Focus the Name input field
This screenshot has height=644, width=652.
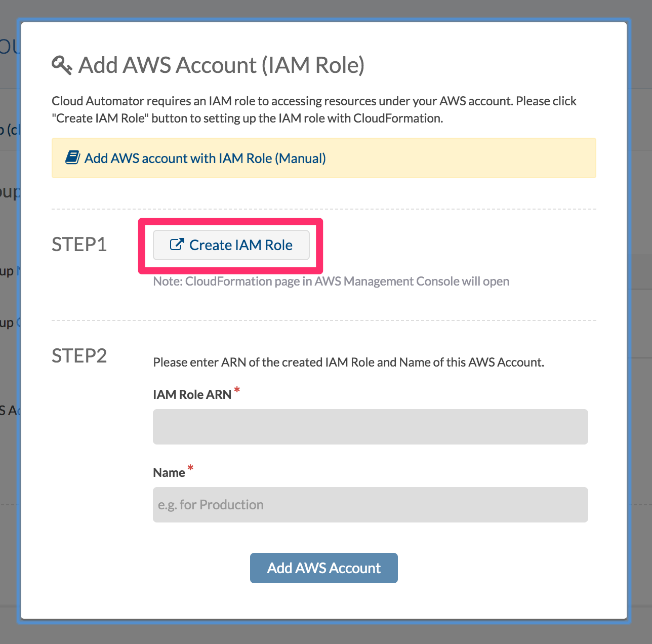371,505
